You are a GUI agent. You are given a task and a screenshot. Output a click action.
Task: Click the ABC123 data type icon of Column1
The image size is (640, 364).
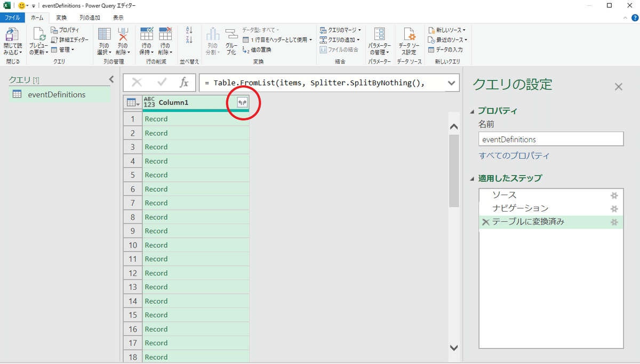[149, 103]
